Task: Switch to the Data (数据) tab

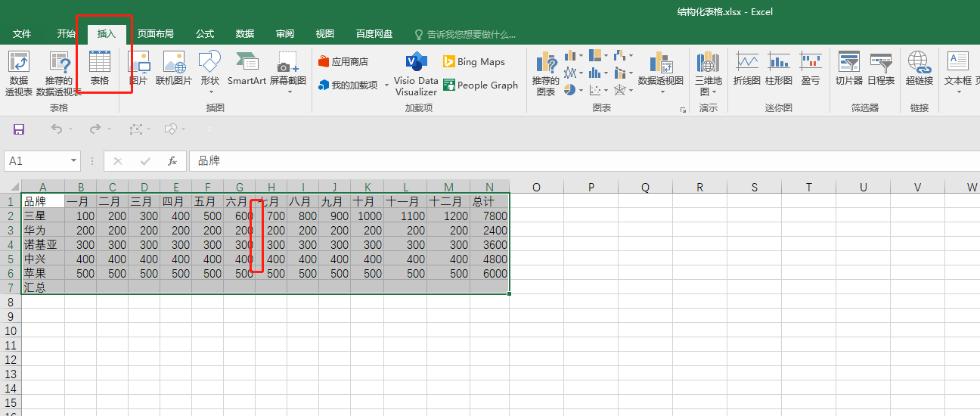Action: tap(245, 34)
